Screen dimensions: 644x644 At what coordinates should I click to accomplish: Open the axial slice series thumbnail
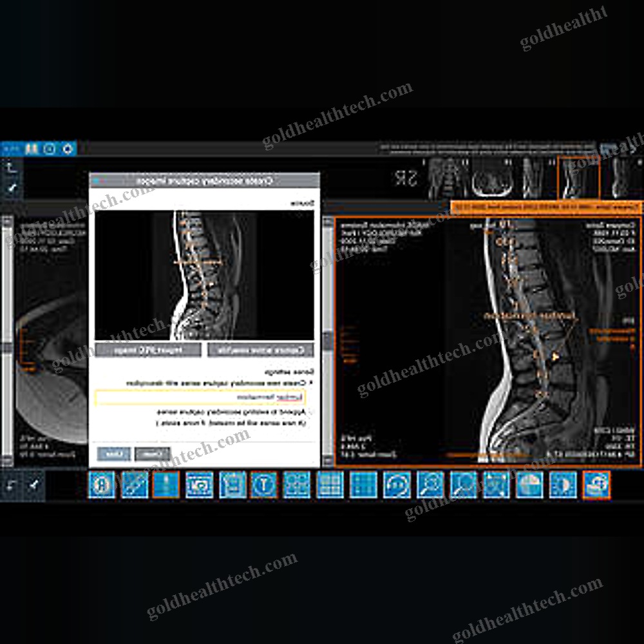click(491, 178)
